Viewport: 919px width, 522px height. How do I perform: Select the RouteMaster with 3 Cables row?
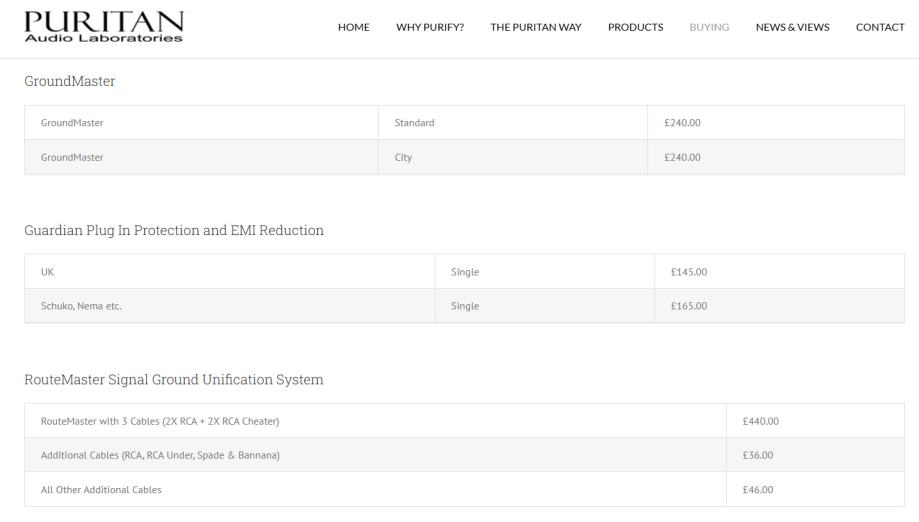tap(160, 421)
